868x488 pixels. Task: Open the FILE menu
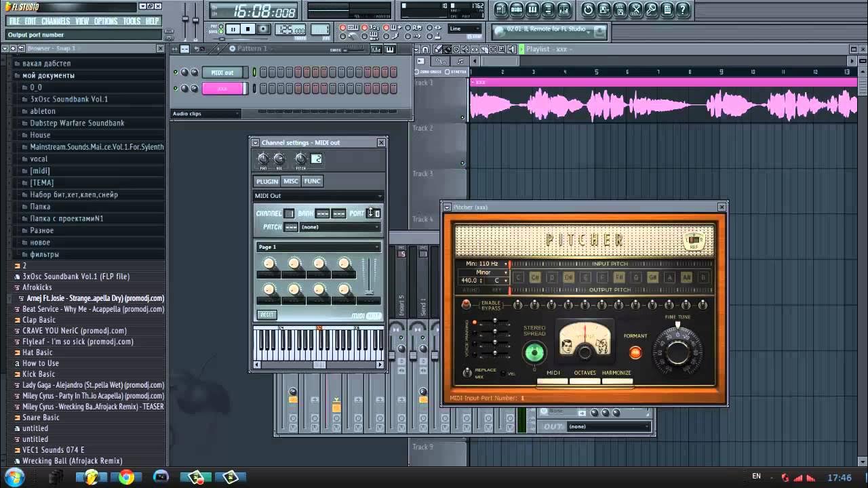[x=14, y=21]
